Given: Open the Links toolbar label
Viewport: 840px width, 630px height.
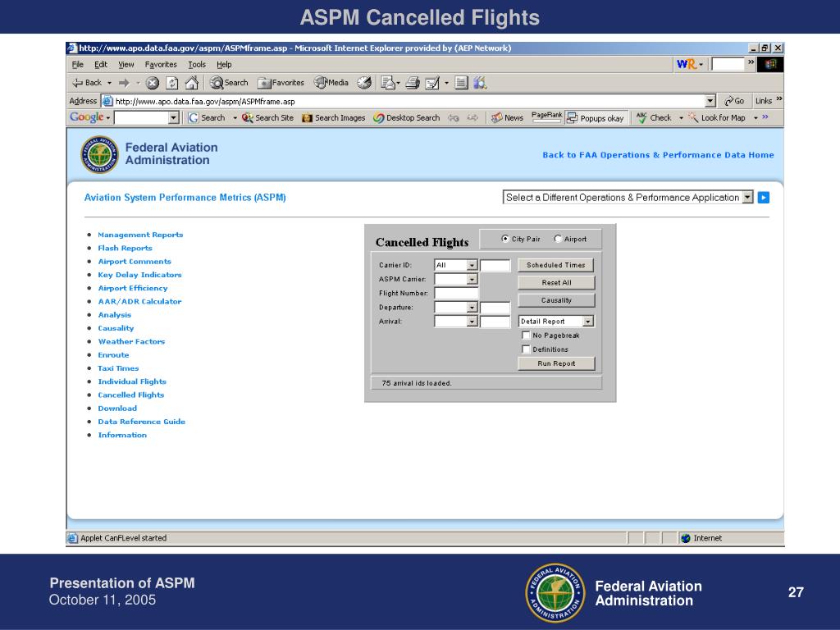Looking at the screenshot, I should tap(764, 101).
